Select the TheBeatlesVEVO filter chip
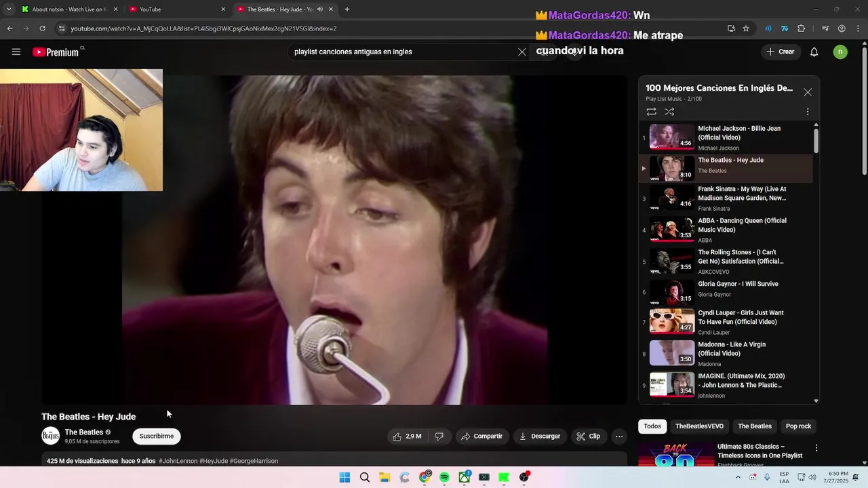This screenshot has height=488, width=868. click(699, 426)
